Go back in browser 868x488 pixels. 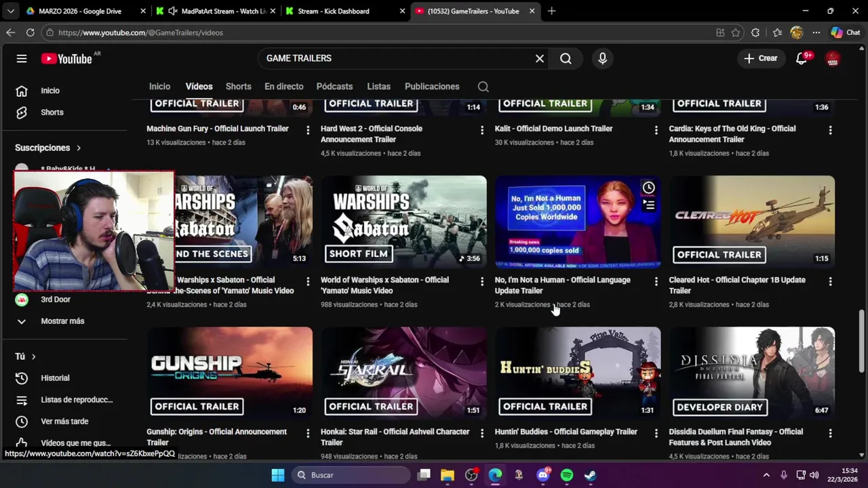pos(11,33)
